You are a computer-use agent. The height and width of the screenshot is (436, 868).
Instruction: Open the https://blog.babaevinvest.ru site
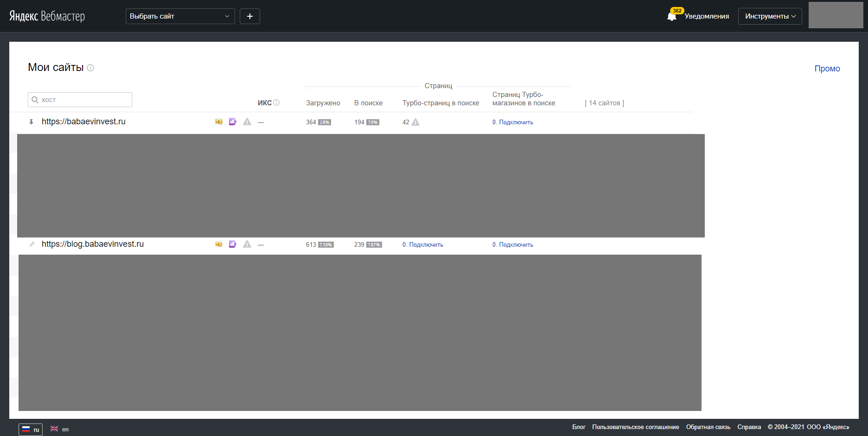93,244
